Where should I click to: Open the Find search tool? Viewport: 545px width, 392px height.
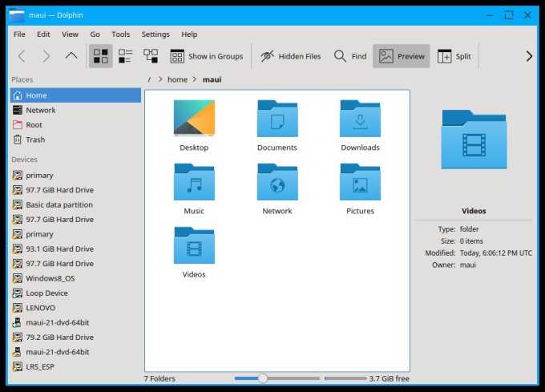(x=349, y=56)
